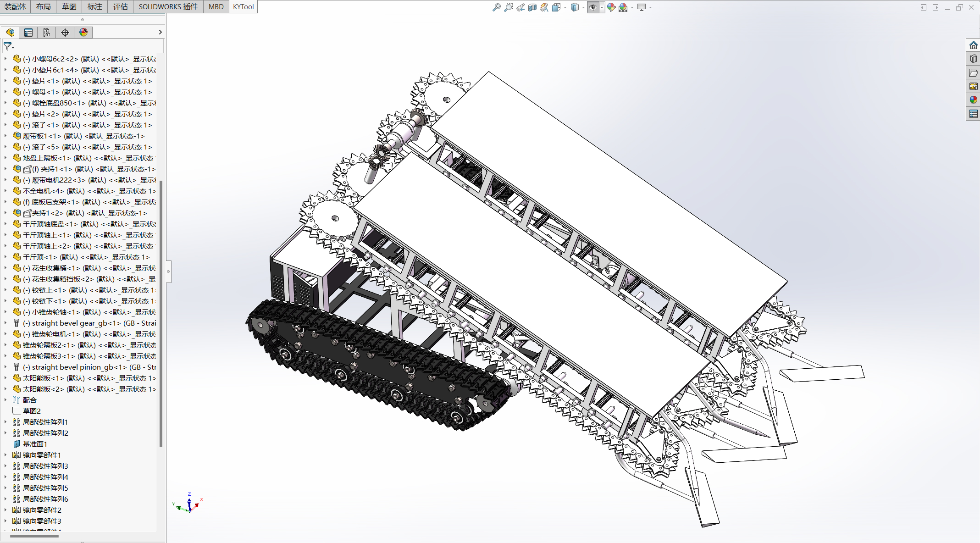Open the Custom Properties task pane icon

973,114
